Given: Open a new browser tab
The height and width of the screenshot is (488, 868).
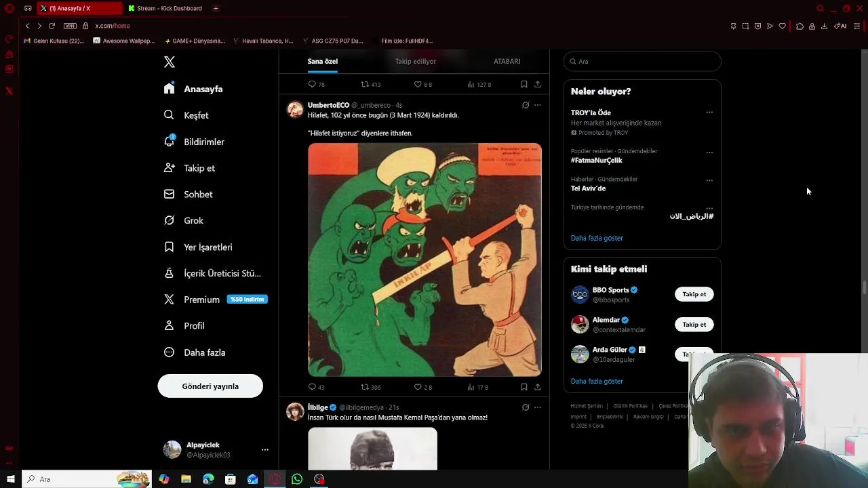Looking at the screenshot, I should 216,8.
